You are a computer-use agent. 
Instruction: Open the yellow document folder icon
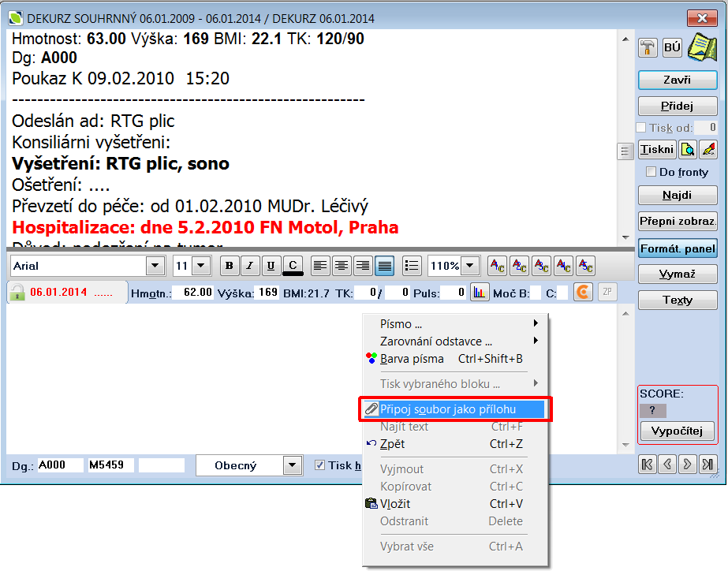pos(703,47)
